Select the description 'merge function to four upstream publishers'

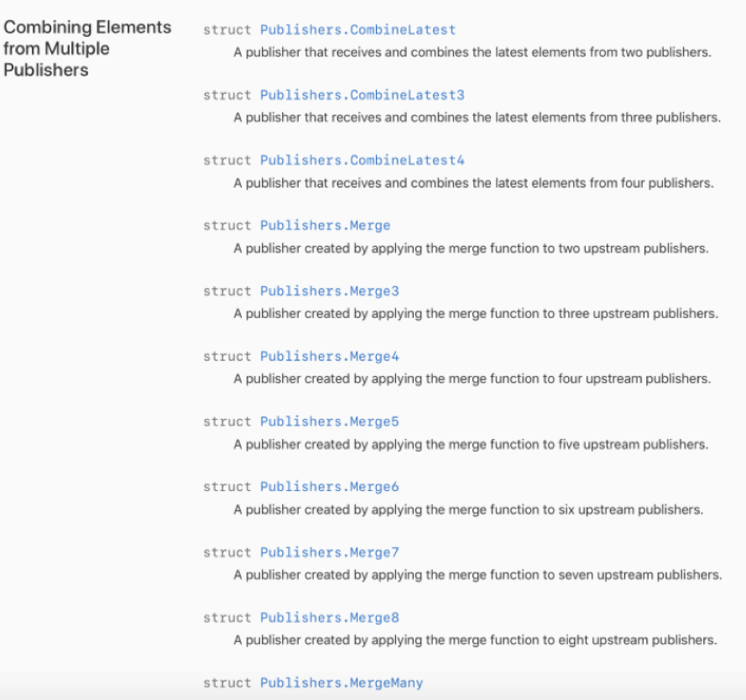472,379
